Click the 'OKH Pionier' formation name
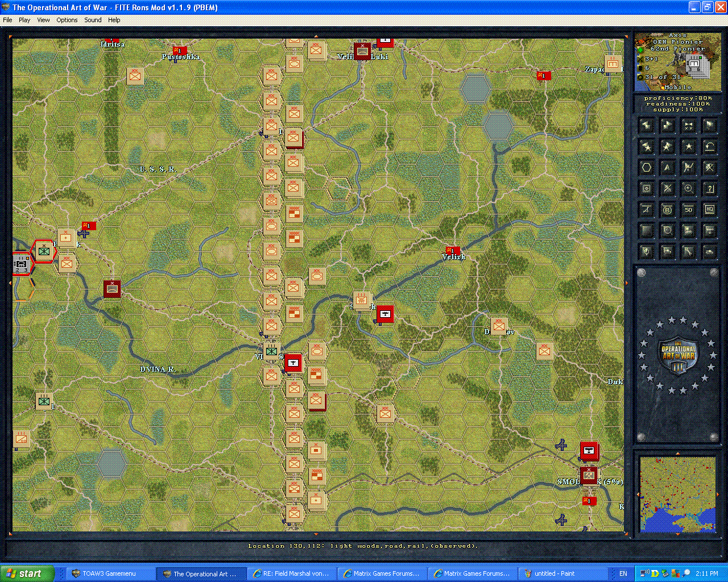 (x=678, y=42)
